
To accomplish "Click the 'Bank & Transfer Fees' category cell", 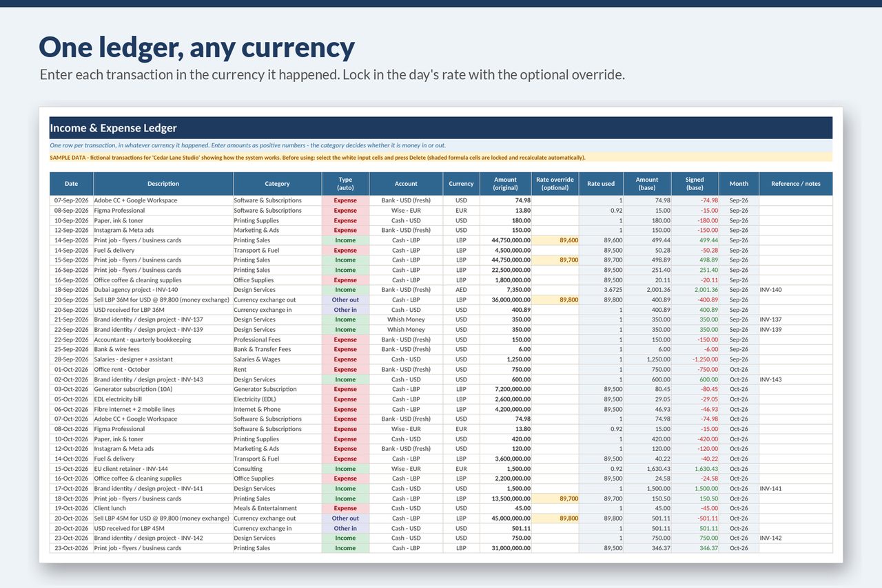I will pos(277,349).
